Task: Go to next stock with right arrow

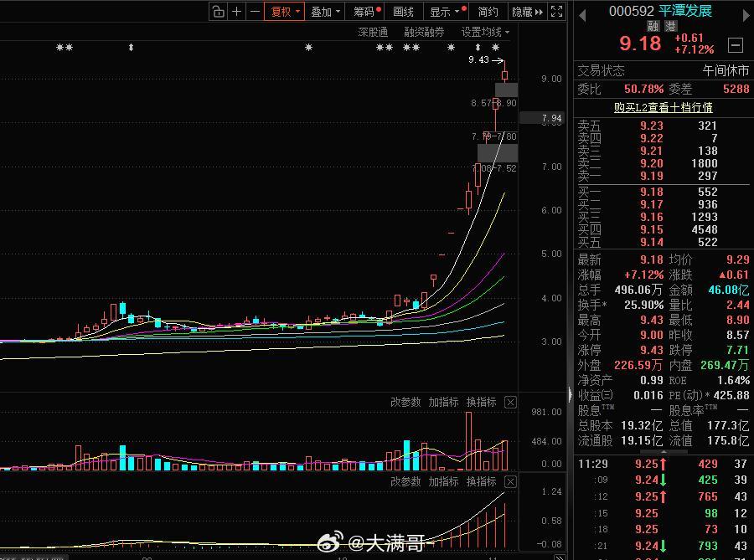Action: (x=746, y=15)
